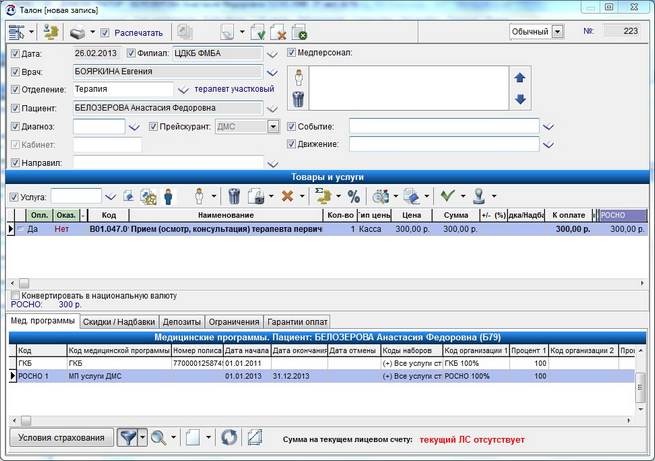
Task: Switch to Ограничения tab
Action: pos(234,322)
